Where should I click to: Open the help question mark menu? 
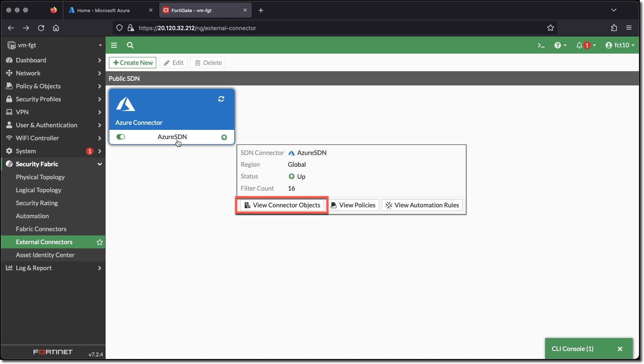pyautogui.click(x=560, y=45)
